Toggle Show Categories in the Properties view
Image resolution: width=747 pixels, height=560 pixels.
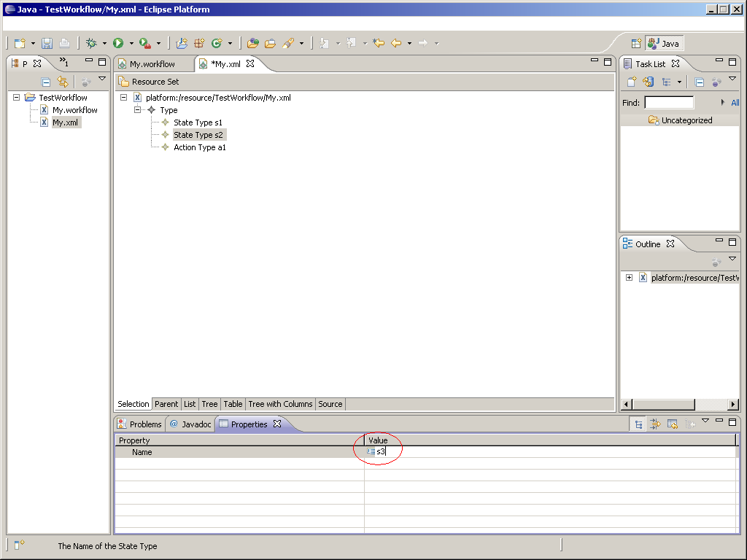[638, 424]
